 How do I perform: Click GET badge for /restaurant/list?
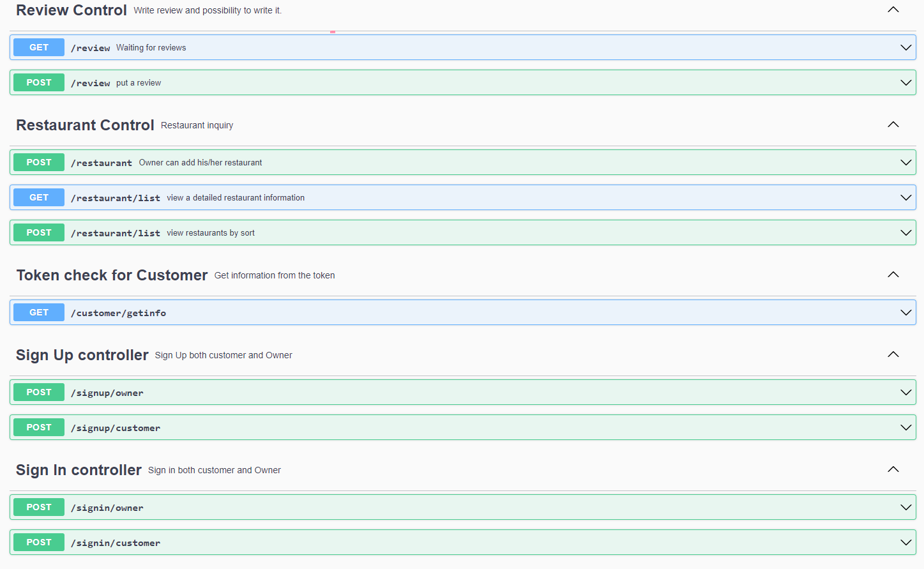click(x=39, y=197)
